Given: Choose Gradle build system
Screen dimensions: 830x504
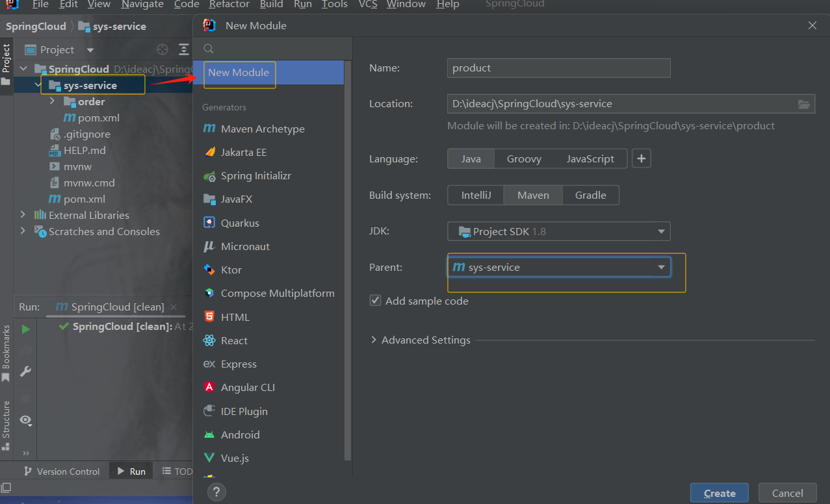Looking at the screenshot, I should point(590,195).
